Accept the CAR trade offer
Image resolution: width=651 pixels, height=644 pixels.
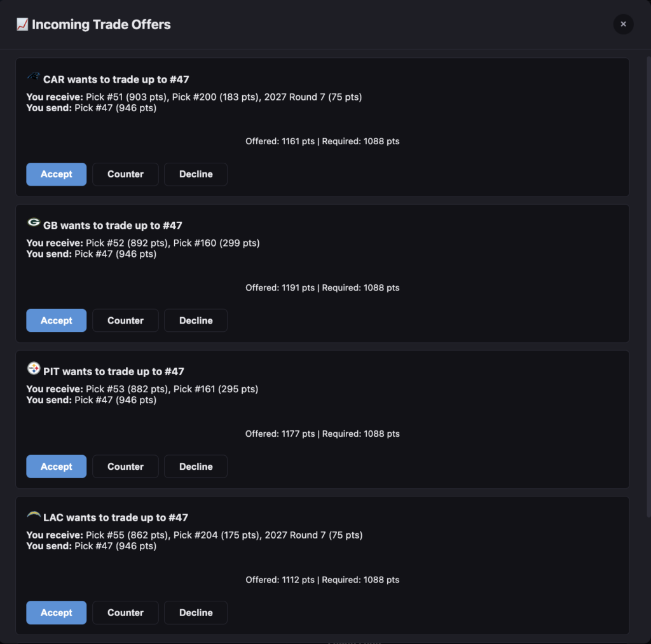(56, 174)
